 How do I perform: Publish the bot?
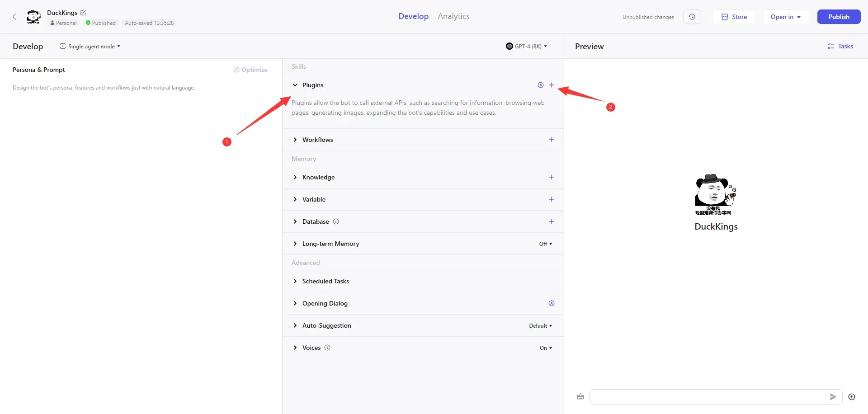coord(839,17)
